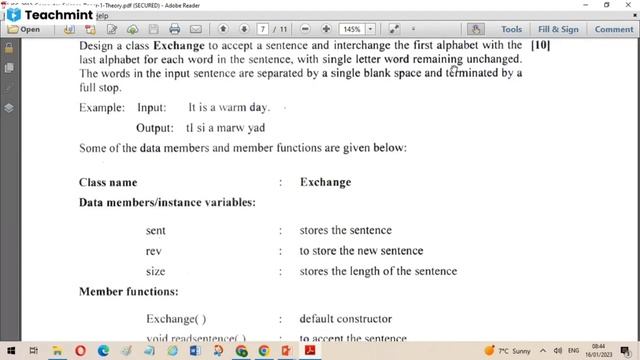Show hidden system tray icons
The image size is (640, 360).
point(543,351)
